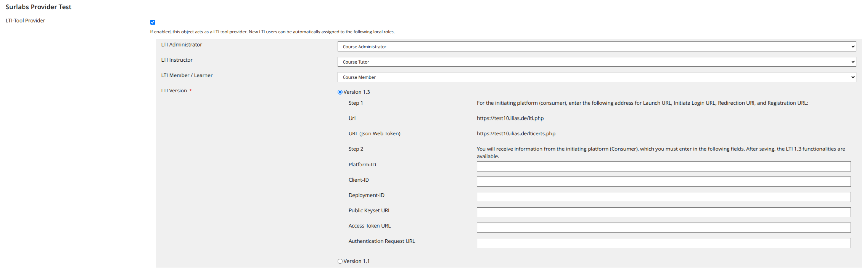Focus the Platform-ID input field
The image size is (868, 274).
(x=663, y=166)
